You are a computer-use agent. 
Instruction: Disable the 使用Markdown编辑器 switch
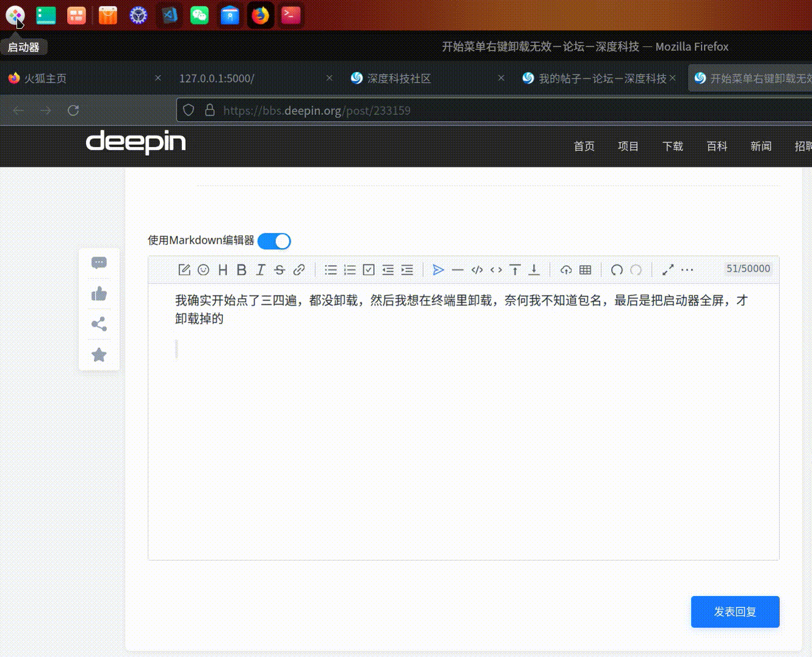[x=274, y=241]
